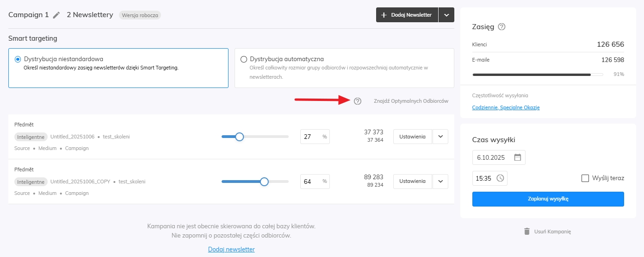This screenshot has width=644, height=257.
Task: Expand options arrow for Untitled_20251006_COPY newsletter
Action: pyautogui.click(x=440, y=181)
